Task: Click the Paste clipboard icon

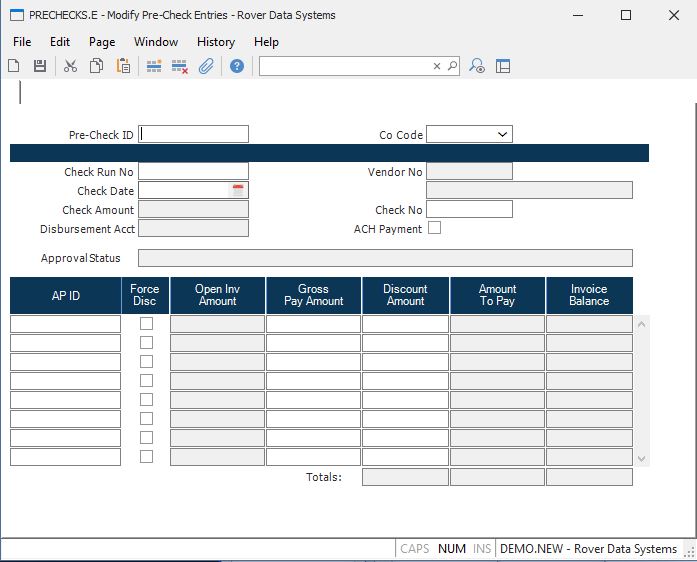Action: coord(123,66)
